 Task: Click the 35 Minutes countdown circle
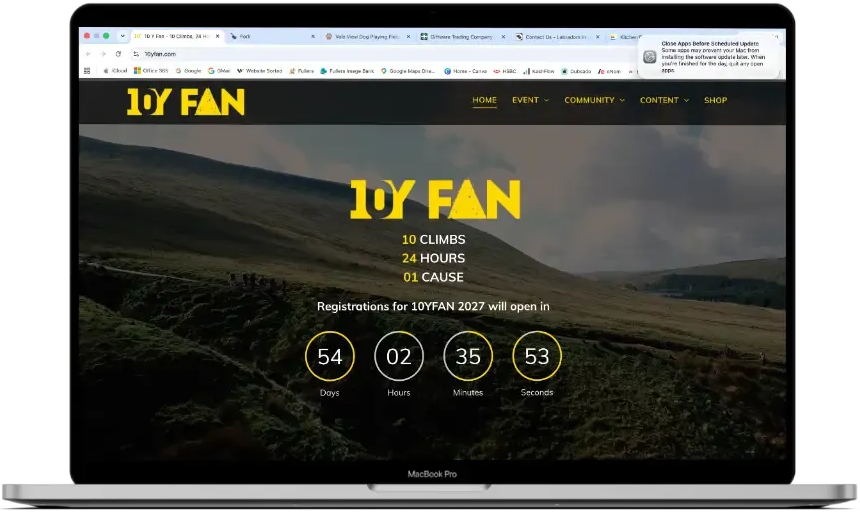click(x=468, y=356)
